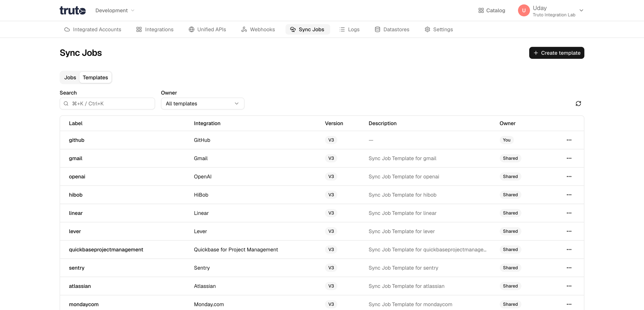Click Quickbase for Project Management integration cell

click(236, 249)
